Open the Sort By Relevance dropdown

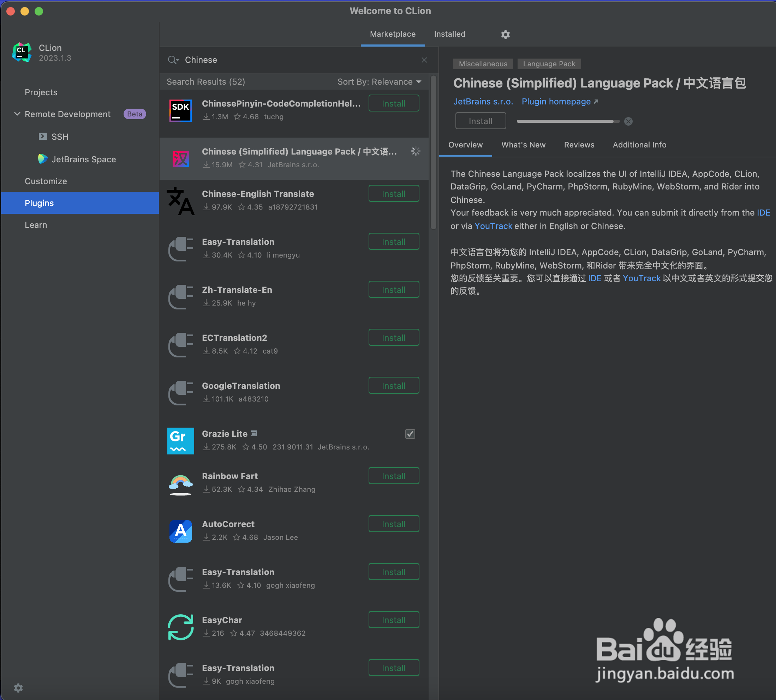(x=379, y=82)
